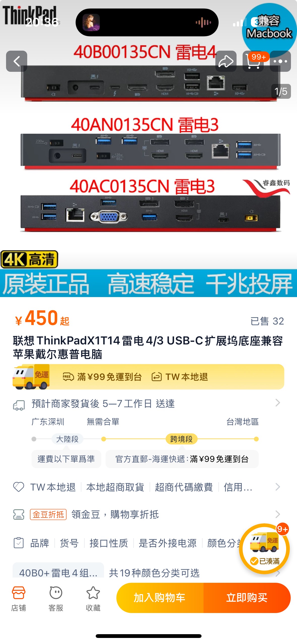This screenshot has width=297, height=644.
Task: Tap the product image 1/5 indicator
Action: tap(281, 91)
